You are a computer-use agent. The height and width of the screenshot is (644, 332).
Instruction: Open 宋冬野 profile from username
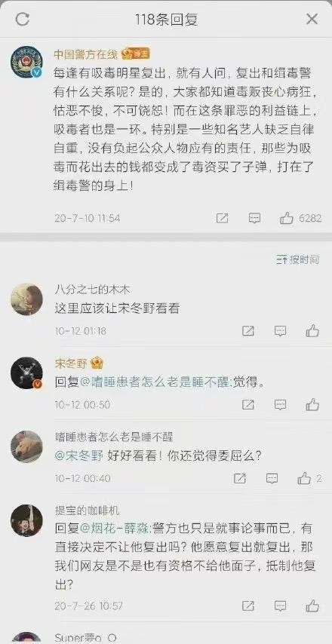tap(72, 363)
